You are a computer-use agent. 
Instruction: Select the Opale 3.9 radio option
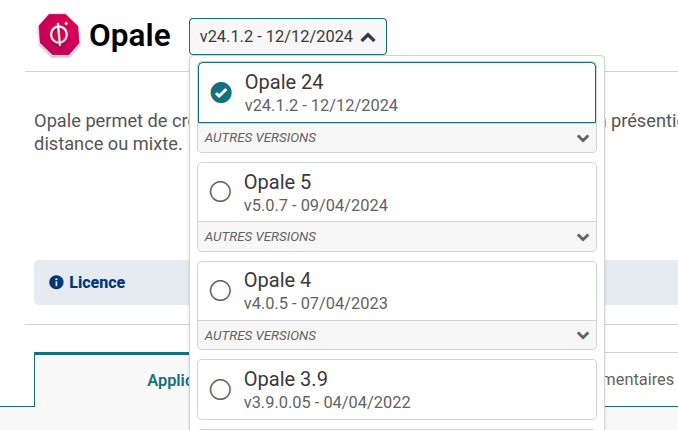tap(220, 389)
